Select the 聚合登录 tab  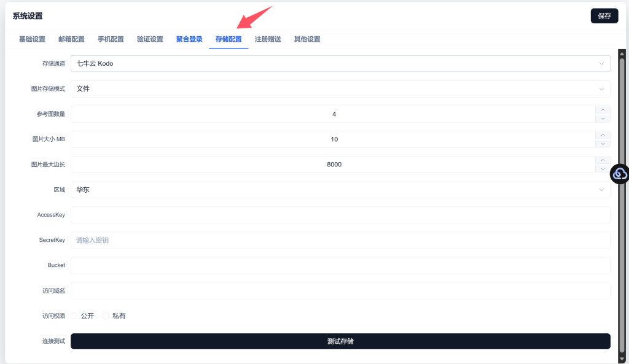tap(189, 39)
